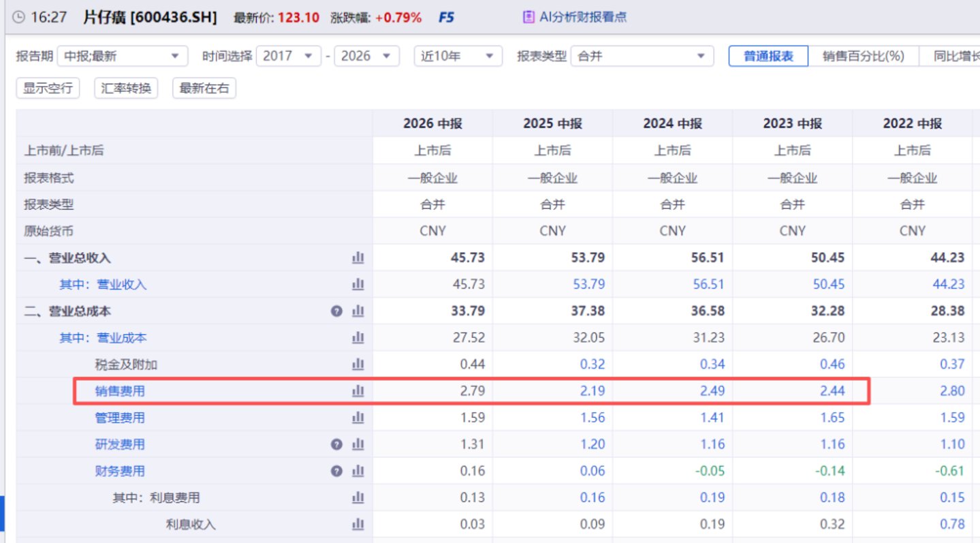The height and width of the screenshot is (543, 980).
Task: Open the 财务费用 item link
Action: [120, 471]
